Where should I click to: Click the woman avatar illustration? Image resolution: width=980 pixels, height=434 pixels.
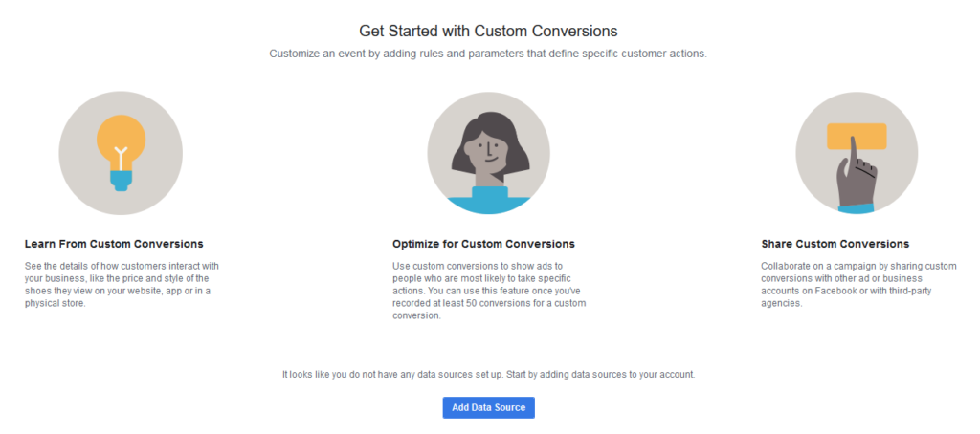tap(489, 153)
